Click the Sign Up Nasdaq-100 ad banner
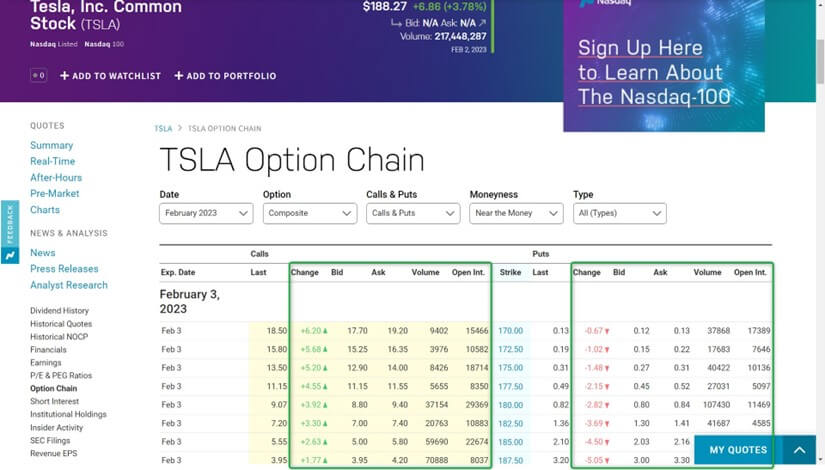 (664, 72)
